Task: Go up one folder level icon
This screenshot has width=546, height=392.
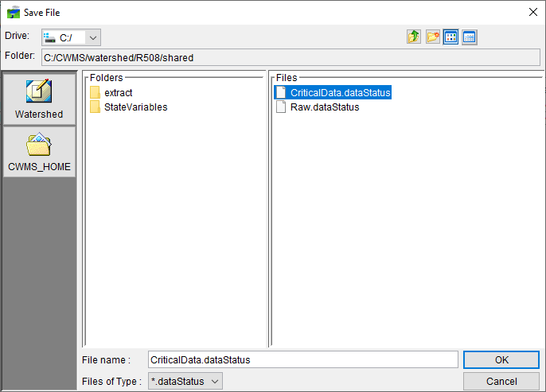Action: point(414,37)
